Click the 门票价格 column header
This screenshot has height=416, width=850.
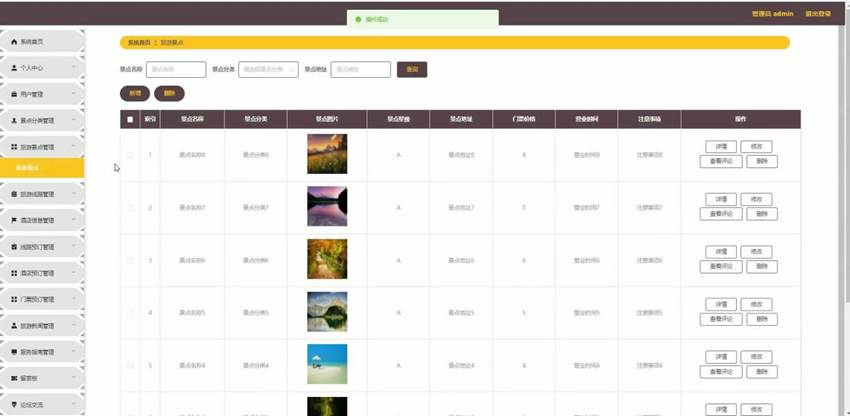pyautogui.click(x=524, y=119)
